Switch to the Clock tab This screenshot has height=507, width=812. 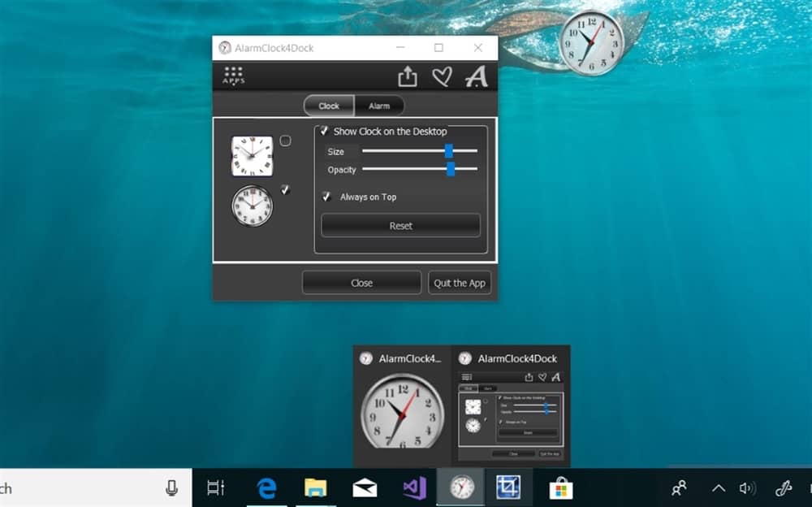point(329,106)
